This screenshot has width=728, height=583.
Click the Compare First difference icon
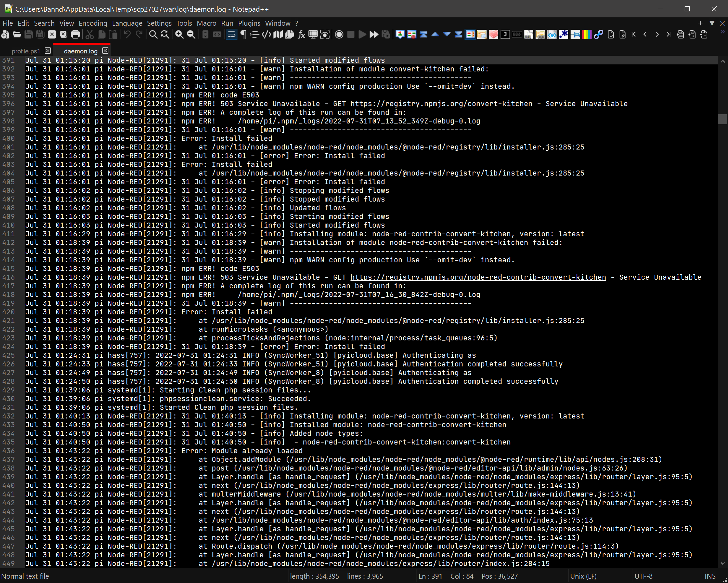[x=424, y=34]
